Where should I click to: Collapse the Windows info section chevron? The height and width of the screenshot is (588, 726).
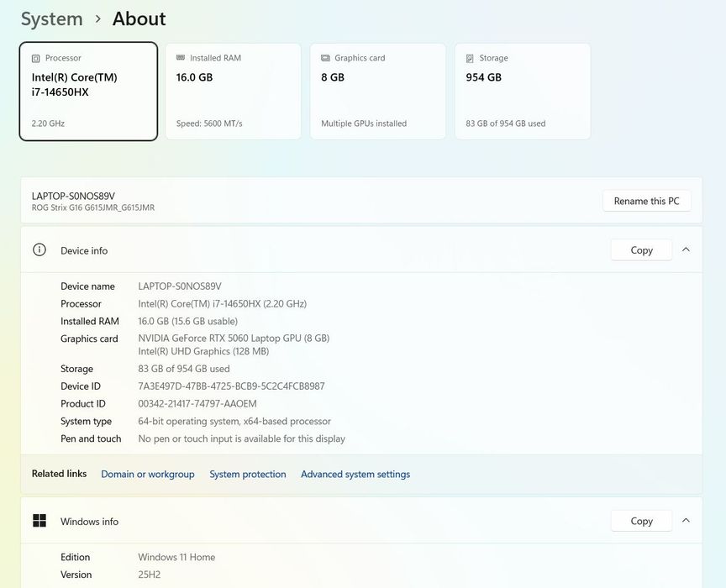(687, 521)
